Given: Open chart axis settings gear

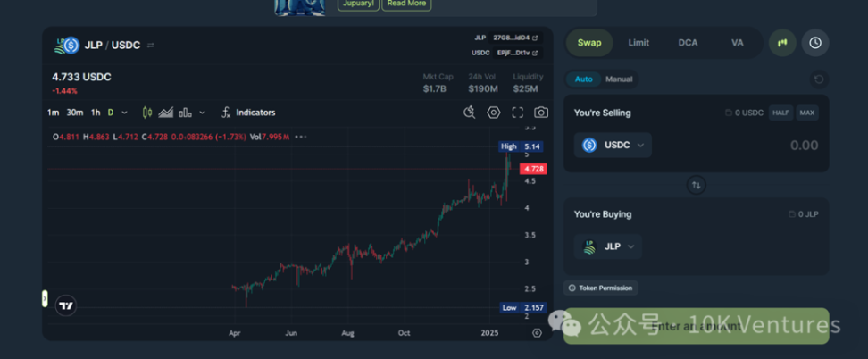Looking at the screenshot, I should pyautogui.click(x=537, y=333).
